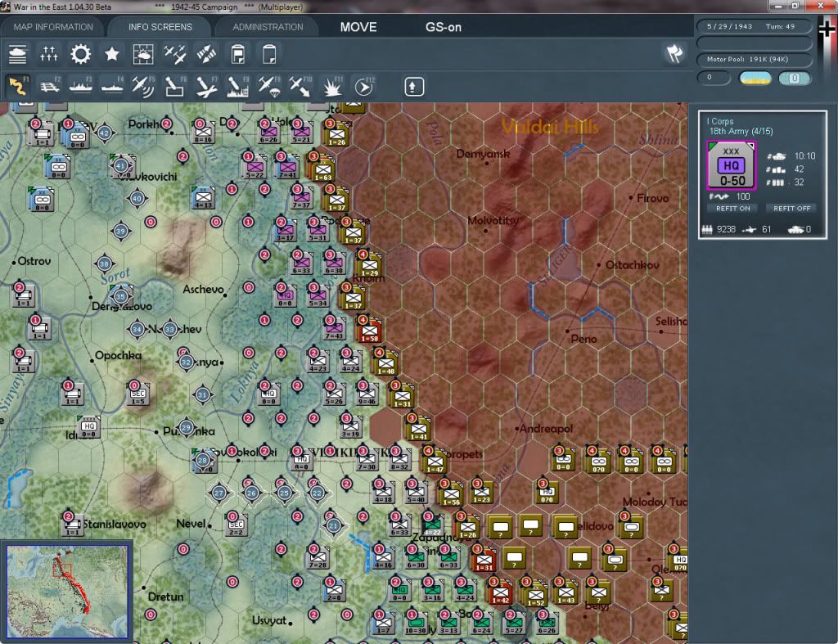Screen dimensions: 838x644
Task: Click the Demyansk town hex
Action: [486, 163]
